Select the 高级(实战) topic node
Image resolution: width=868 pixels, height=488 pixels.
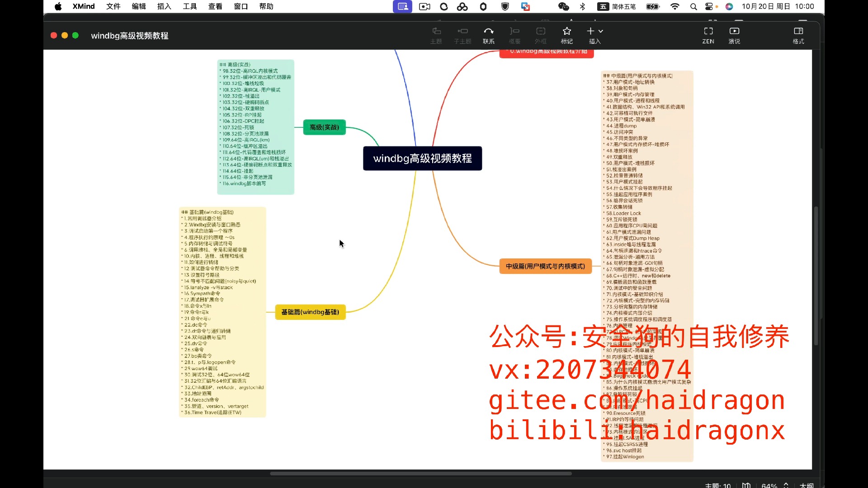tap(324, 127)
